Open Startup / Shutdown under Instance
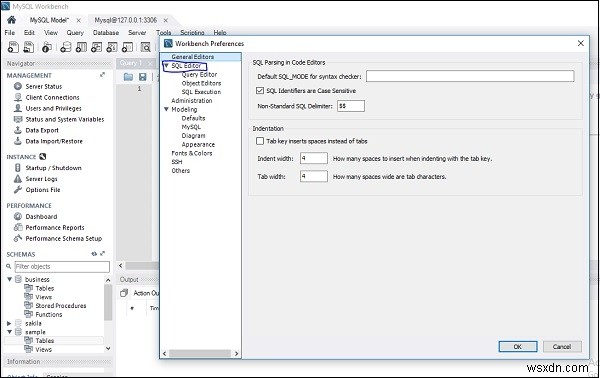 click(x=53, y=168)
